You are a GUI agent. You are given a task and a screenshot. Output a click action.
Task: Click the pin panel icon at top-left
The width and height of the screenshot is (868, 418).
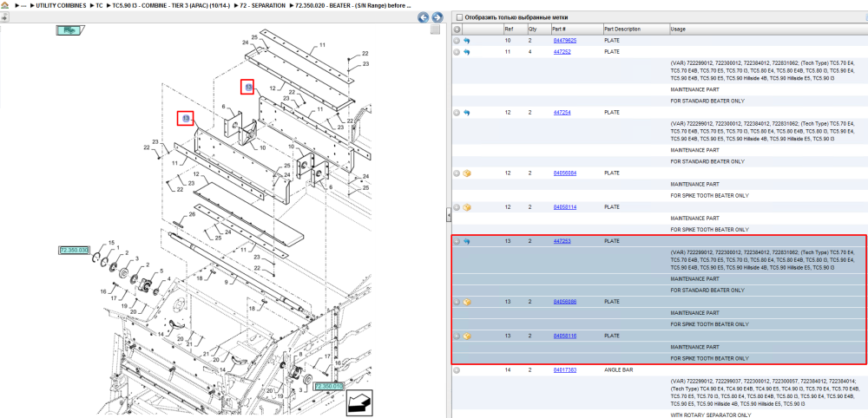(4, 17)
